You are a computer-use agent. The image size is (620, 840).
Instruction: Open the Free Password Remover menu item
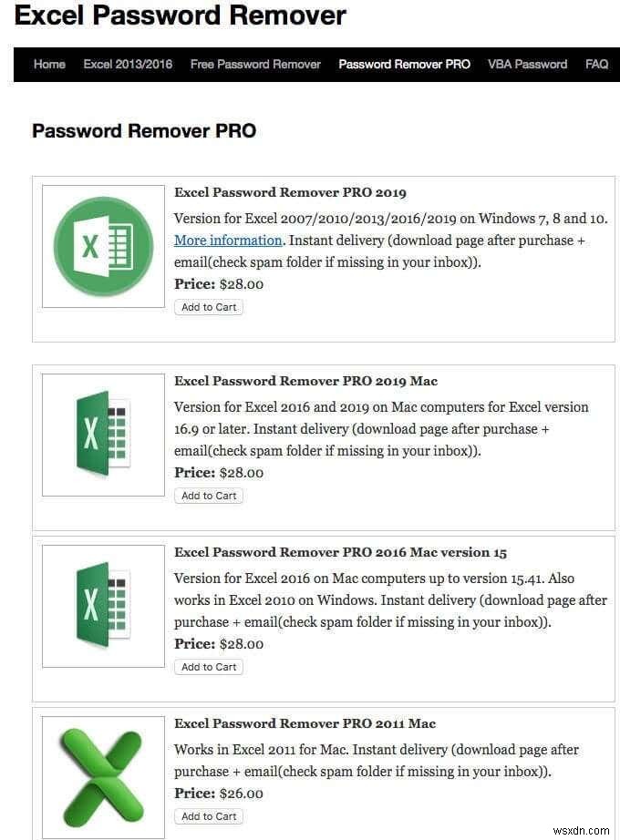click(255, 65)
